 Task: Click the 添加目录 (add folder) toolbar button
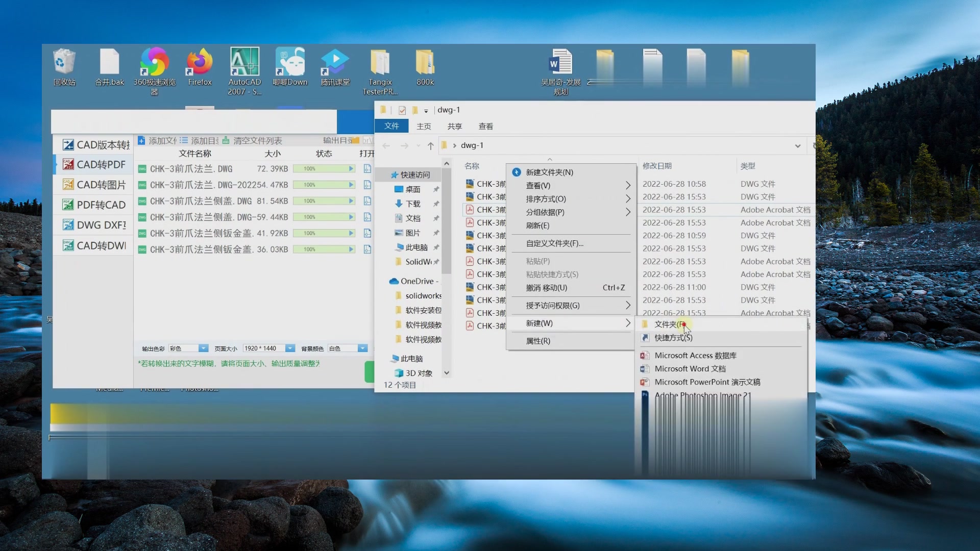pyautogui.click(x=199, y=140)
